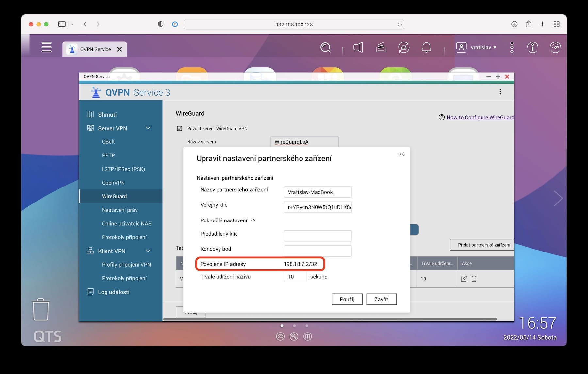The image size is (588, 374).
Task: Close the QVPN Service taskbar tab
Action: pos(119,49)
